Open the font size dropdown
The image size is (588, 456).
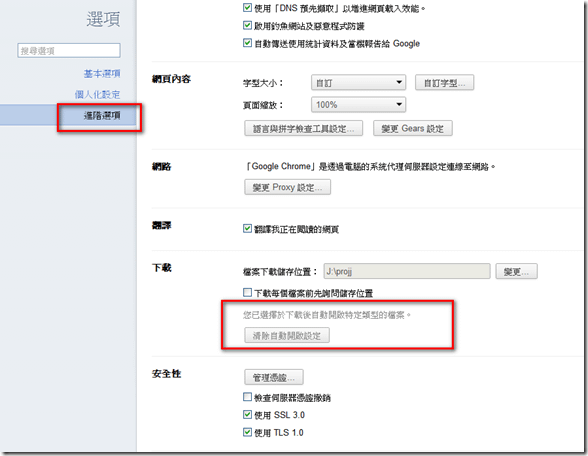[x=358, y=82]
